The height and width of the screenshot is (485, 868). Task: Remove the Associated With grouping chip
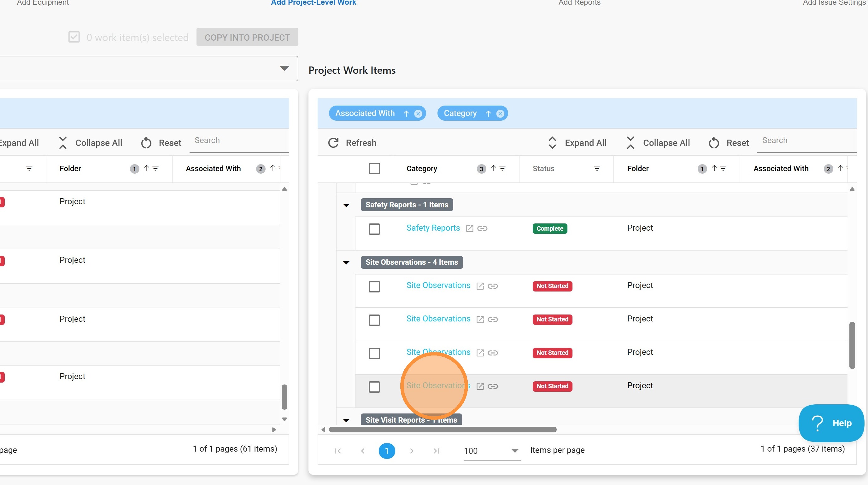418,114
